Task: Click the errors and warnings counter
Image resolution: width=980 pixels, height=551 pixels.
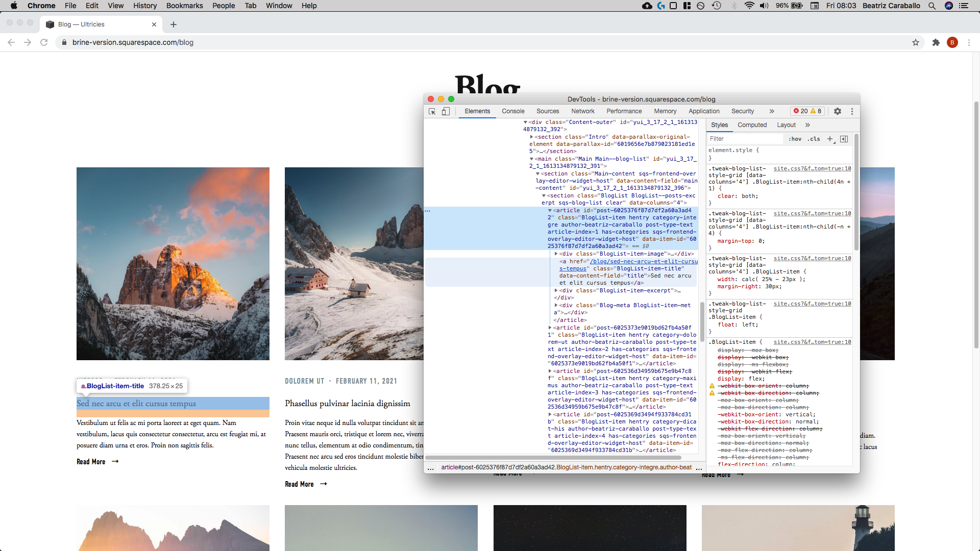Action: pos(807,111)
